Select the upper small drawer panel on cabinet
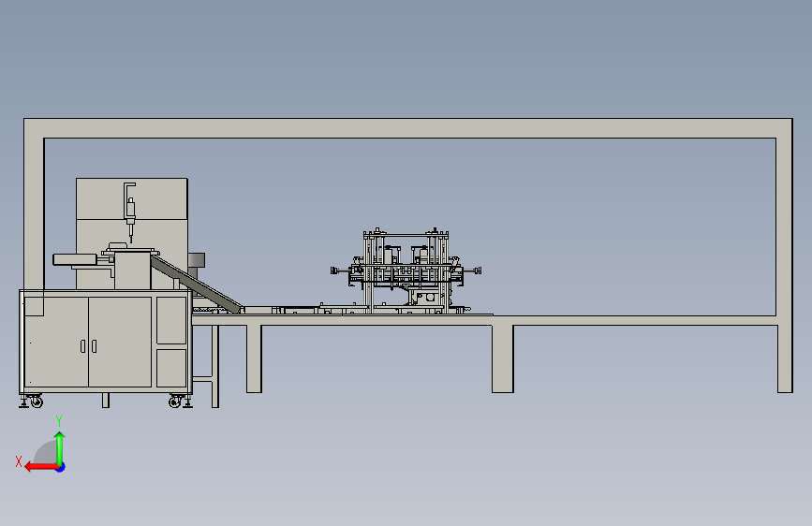 pyautogui.click(x=171, y=320)
